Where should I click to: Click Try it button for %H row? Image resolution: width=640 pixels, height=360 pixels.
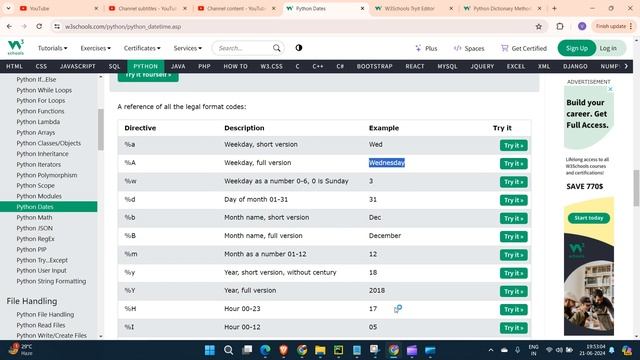(x=513, y=309)
